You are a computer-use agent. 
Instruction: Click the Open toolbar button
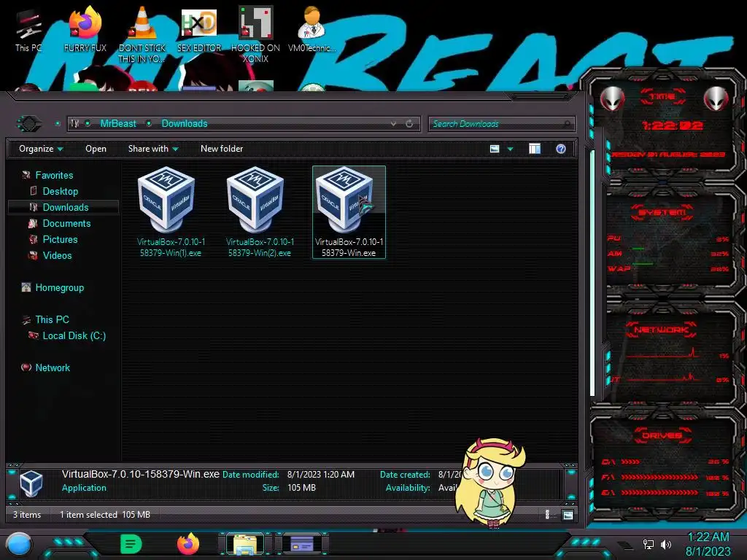pyautogui.click(x=96, y=149)
